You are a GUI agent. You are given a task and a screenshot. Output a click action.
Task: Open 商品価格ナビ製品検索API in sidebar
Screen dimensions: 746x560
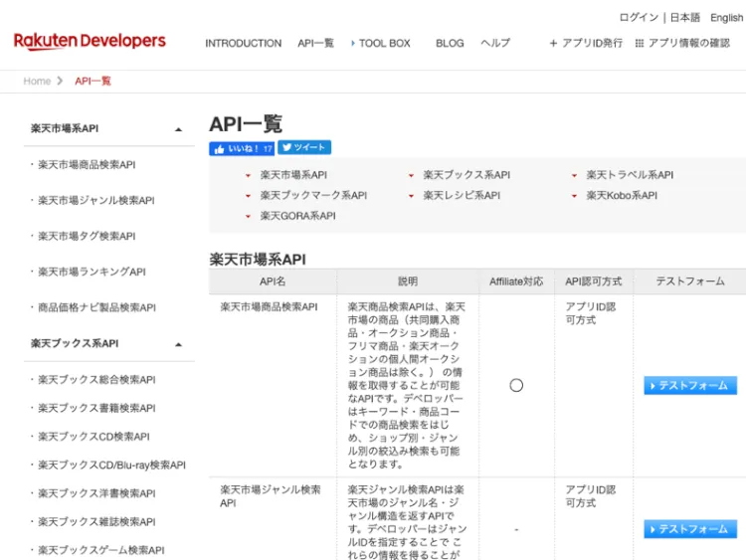tap(97, 307)
